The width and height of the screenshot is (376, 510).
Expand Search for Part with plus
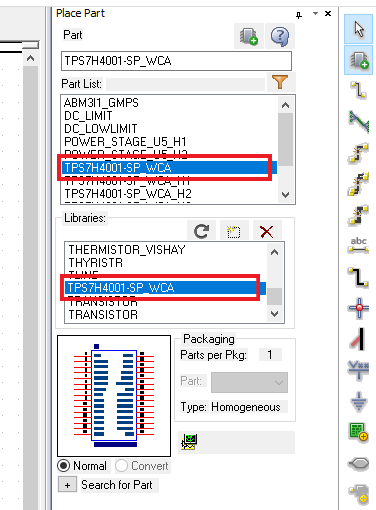(67, 485)
